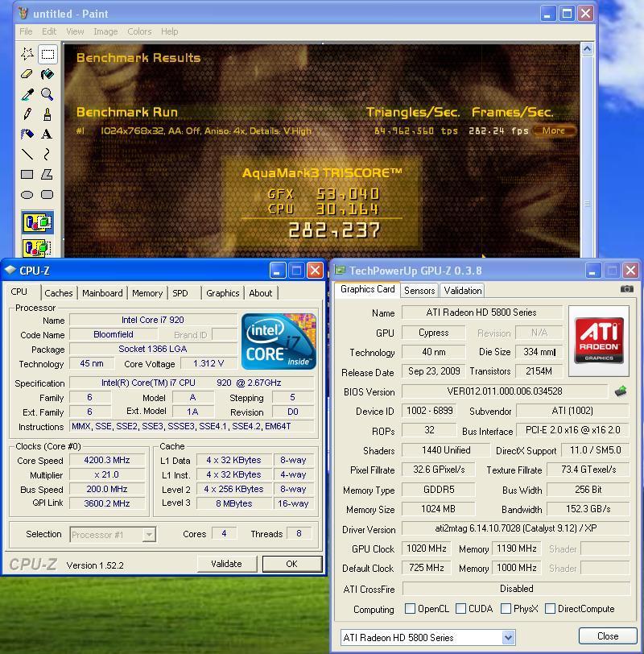Enable the OpenCL checkbox in GPU-Z
Viewport: 644px width, 654px height.
(x=410, y=609)
